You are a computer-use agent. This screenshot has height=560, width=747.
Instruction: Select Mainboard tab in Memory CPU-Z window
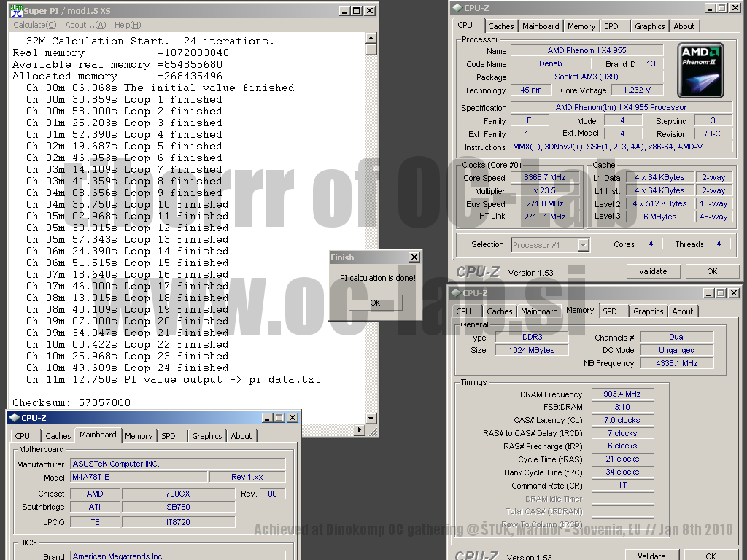click(539, 311)
